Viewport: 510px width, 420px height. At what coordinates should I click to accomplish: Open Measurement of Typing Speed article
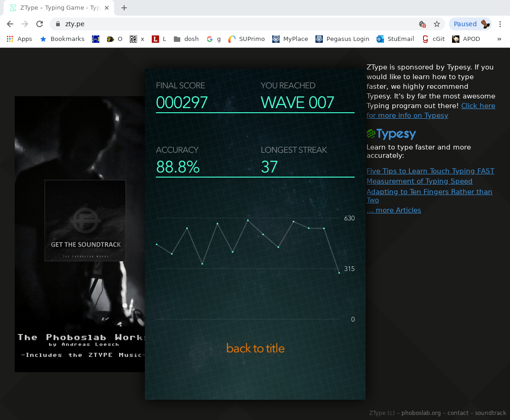coord(419,181)
